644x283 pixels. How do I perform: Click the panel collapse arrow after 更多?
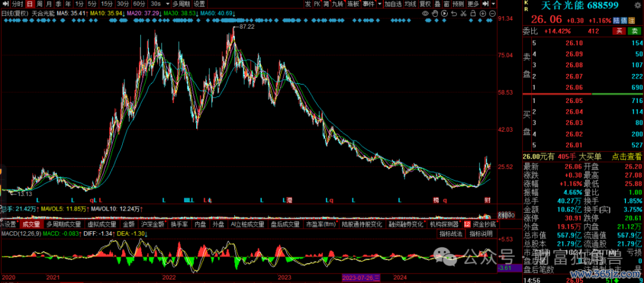click(485, 4)
